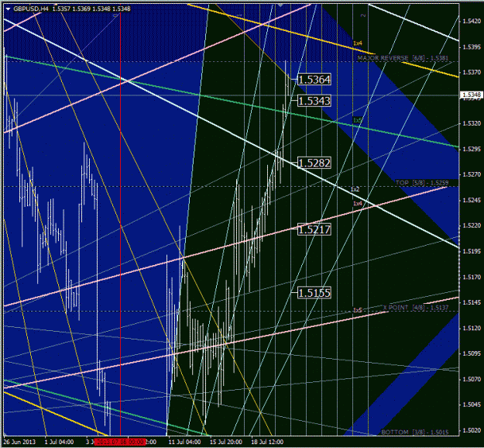Viewport: 484px width, 448px height.
Task: Click the 1.5145 value on price axis
Action: coord(472,302)
